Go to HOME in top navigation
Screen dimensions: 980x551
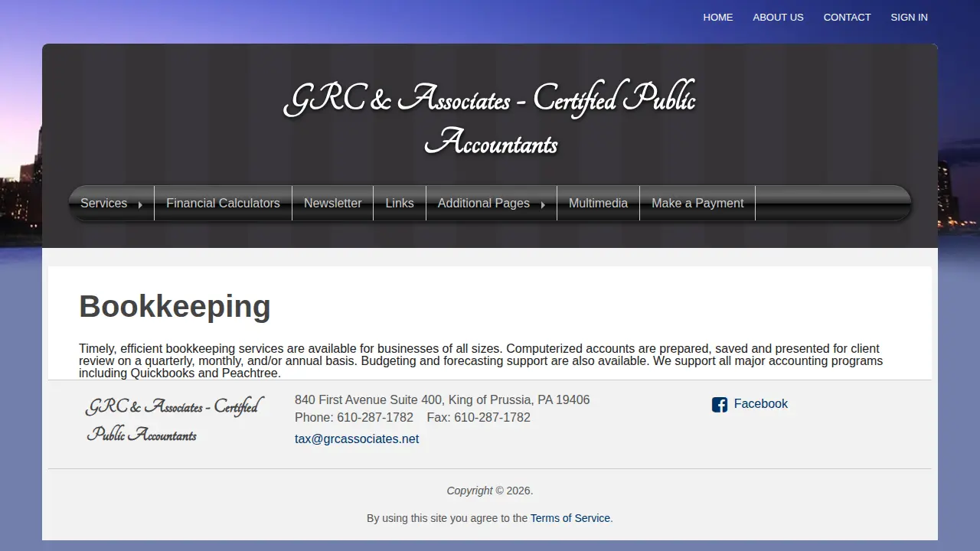[718, 17]
